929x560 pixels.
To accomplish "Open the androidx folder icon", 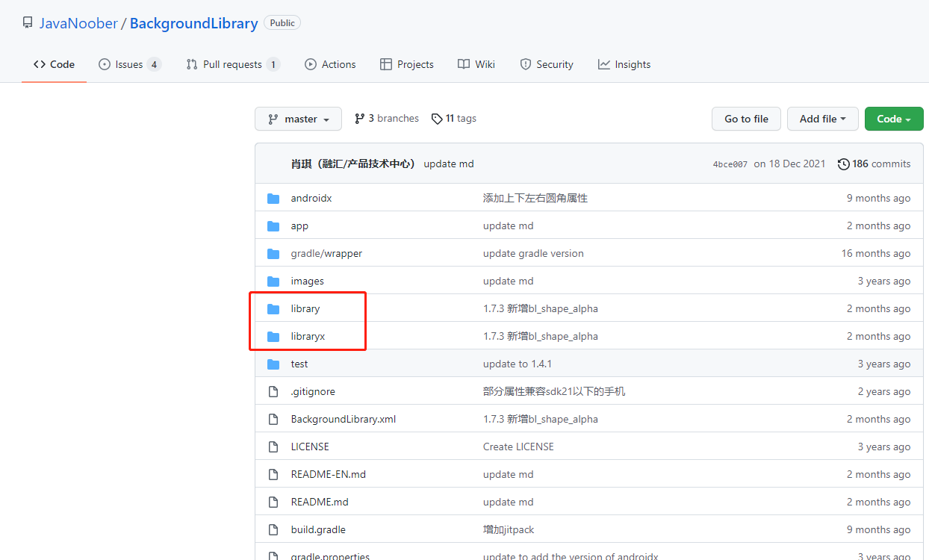I will pos(273,199).
